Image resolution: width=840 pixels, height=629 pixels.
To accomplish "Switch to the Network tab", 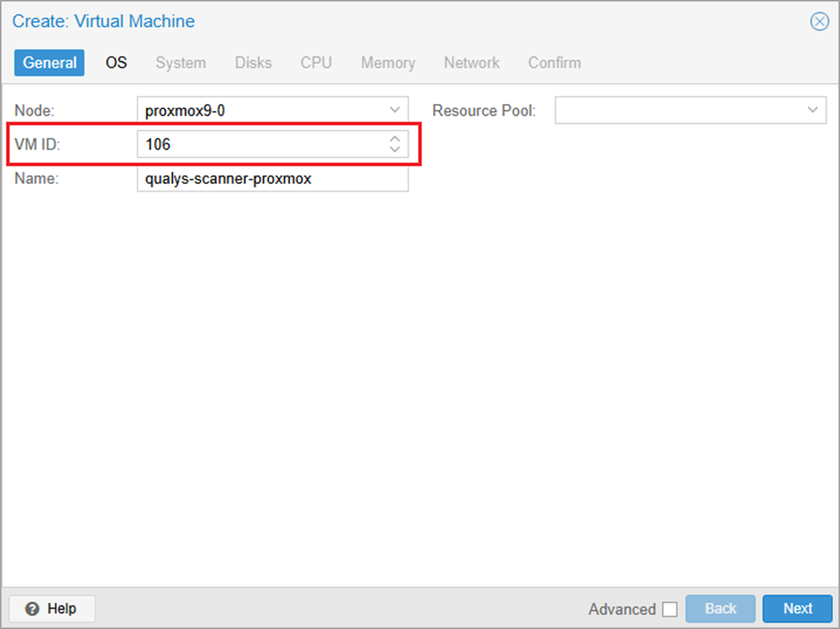I will click(x=472, y=63).
